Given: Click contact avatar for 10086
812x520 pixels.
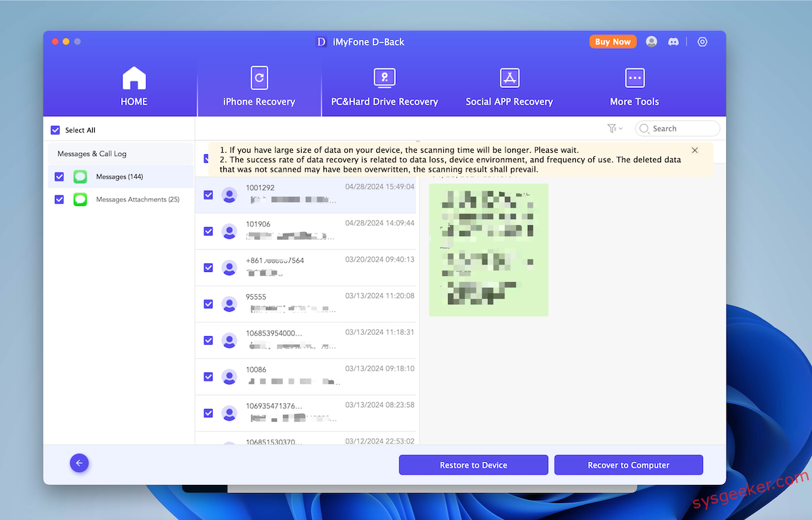Looking at the screenshot, I should [229, 377].
